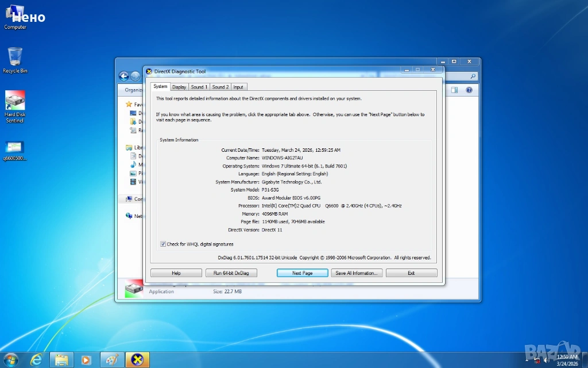This screenshot has width=588, height=368.
Task: Click the Explorer back arrow button
Action: click(x=123, y=76)
